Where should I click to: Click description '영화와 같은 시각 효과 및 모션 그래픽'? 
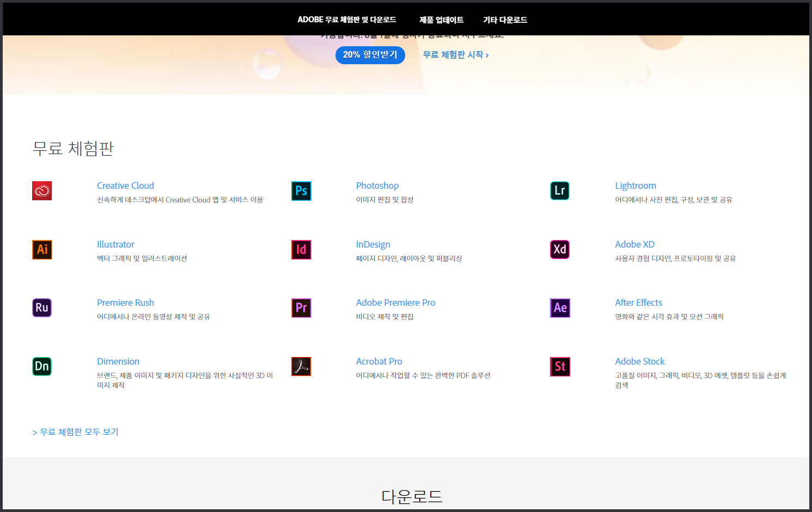coord(669,317)
